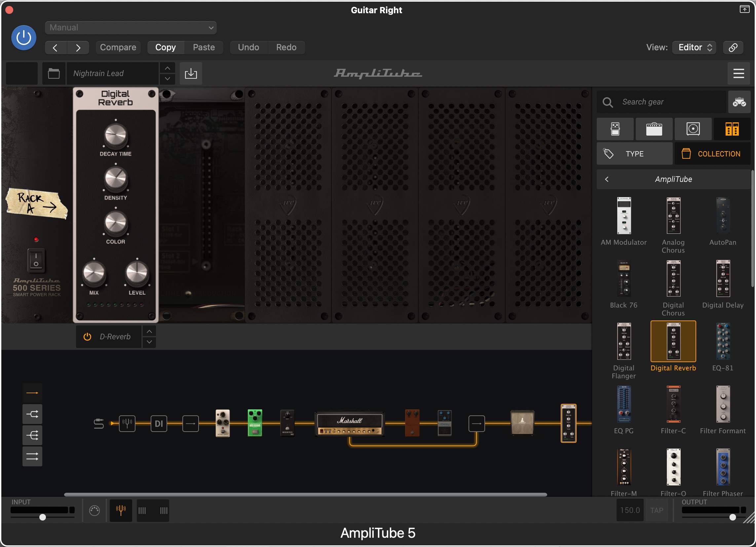756x547 pixels.
Task: Switch to the rack effects gear tab
Action: (x=732, y=129)
